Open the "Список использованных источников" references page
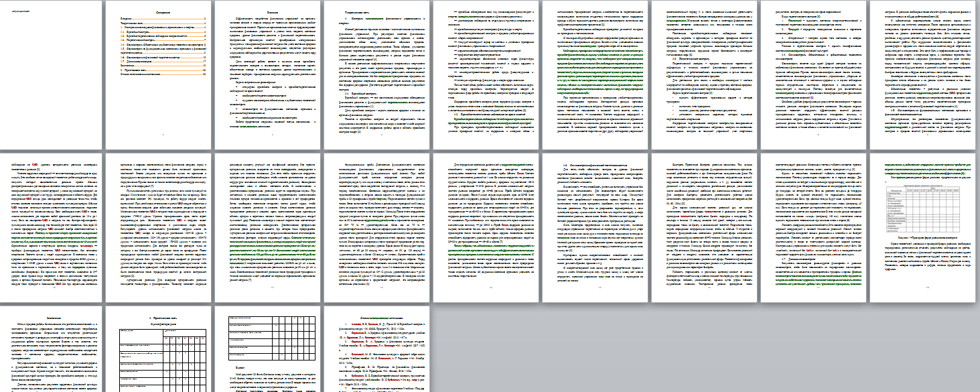This screenshot has height=392, width=980. [x=377, y=349]
